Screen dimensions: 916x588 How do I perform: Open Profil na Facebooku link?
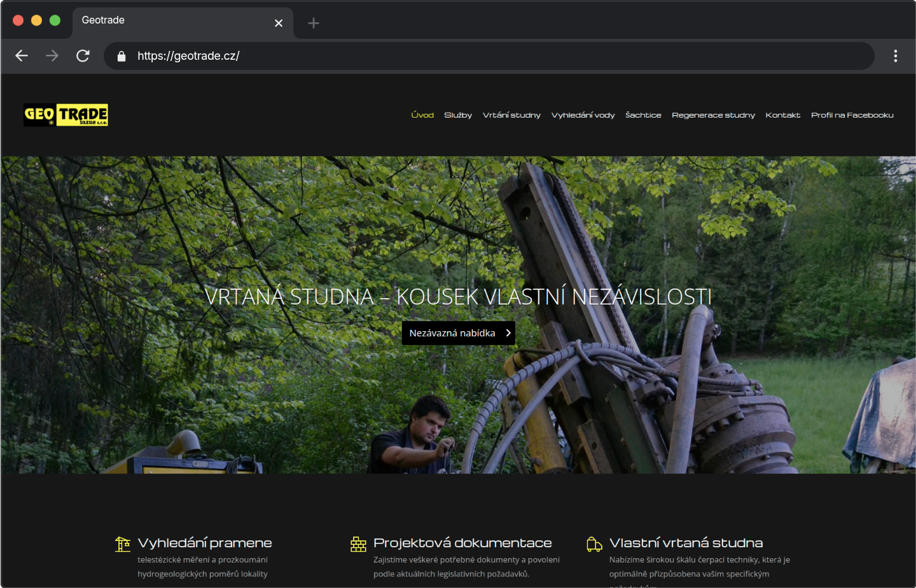(x=852, y=115)
